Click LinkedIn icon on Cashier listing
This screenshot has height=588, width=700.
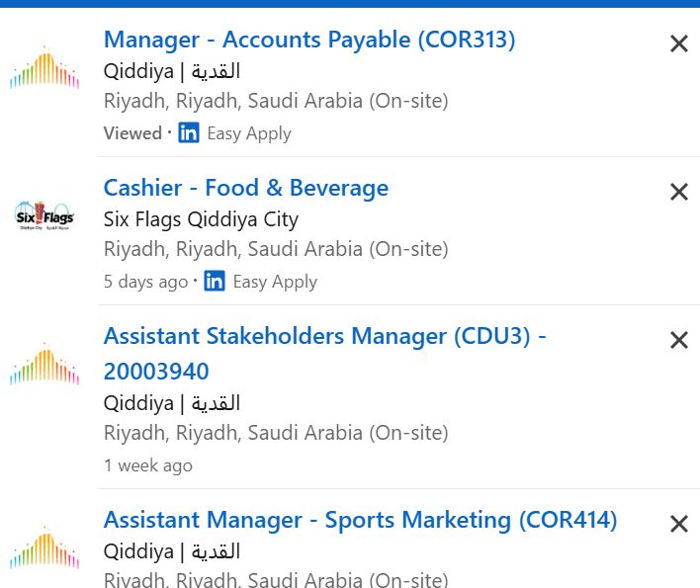tap(215, 281)
